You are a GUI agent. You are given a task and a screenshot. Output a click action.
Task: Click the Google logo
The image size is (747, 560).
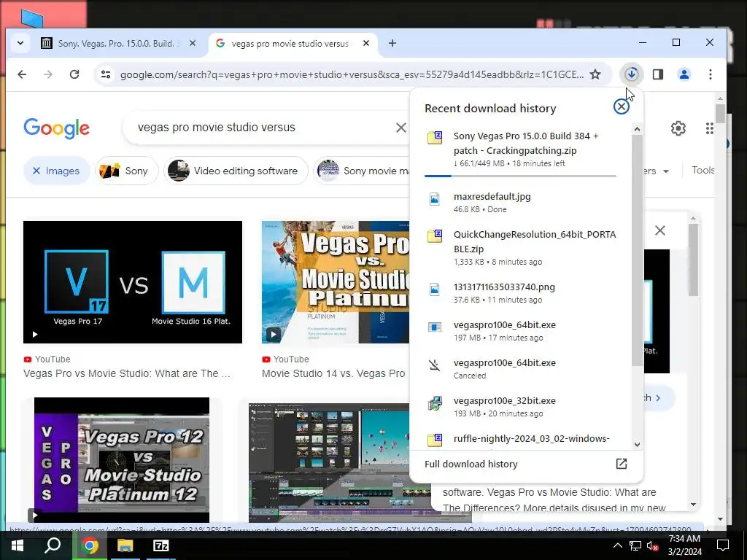pyautogui.click(x=56, y=128)
